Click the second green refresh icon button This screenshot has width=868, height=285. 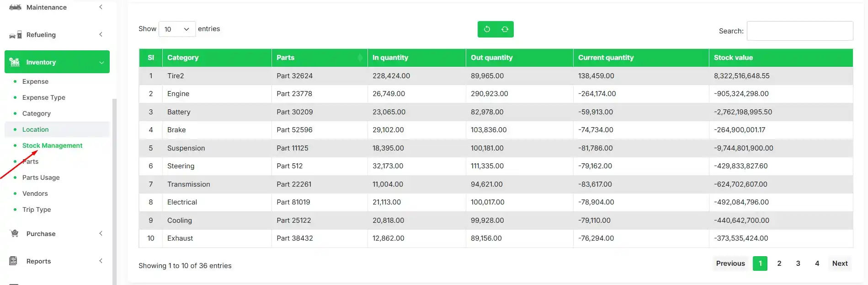[x=505, y=29]
